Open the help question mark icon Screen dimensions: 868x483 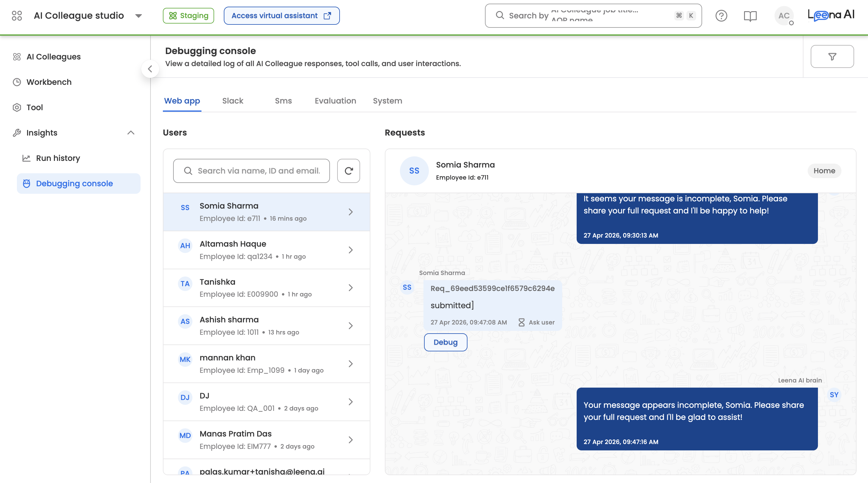click(x=721, y=16)
